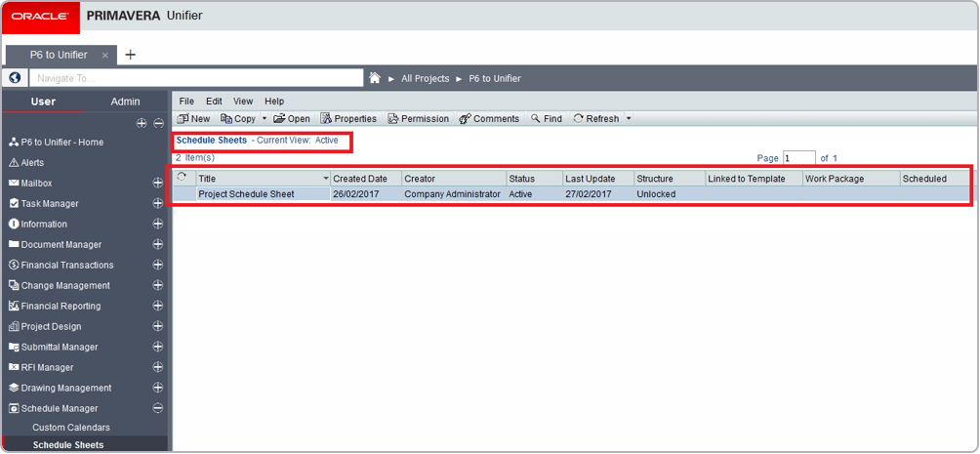This screenshot has height=454, width=980.
Task: Switch to the User tab
Action: [x=43, y=102]
